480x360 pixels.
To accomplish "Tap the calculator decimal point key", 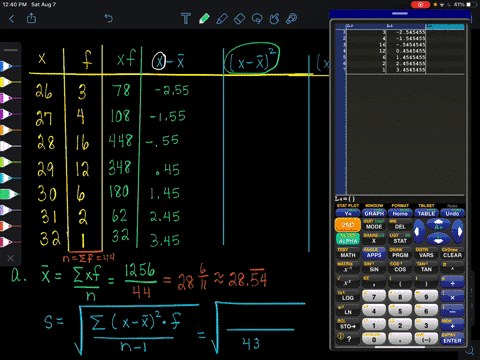I will [x=400, y=339].
